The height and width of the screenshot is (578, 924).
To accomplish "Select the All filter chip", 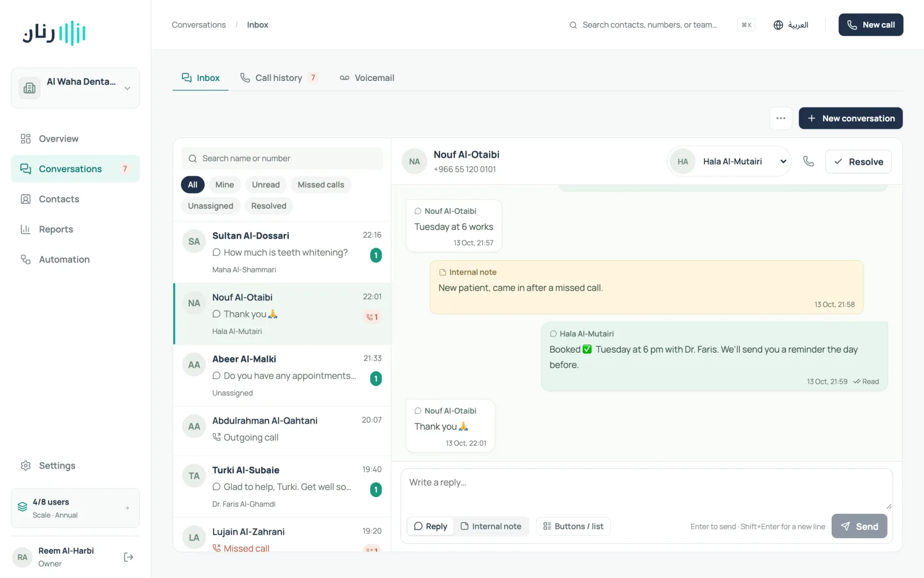I will (193, 185).
